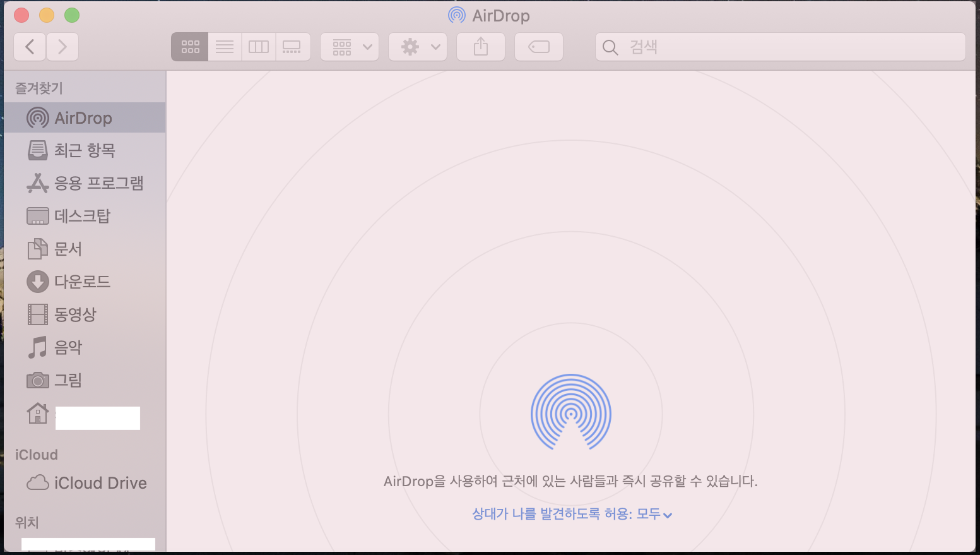Screen dimensions: 980x555
Task: Click the large blue AirDrop radar icon
Action: [x=571, y=412]
